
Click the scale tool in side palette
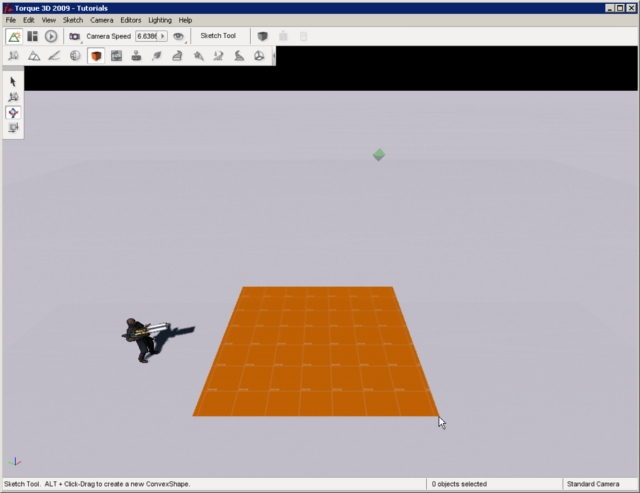(x=13, y=128)
